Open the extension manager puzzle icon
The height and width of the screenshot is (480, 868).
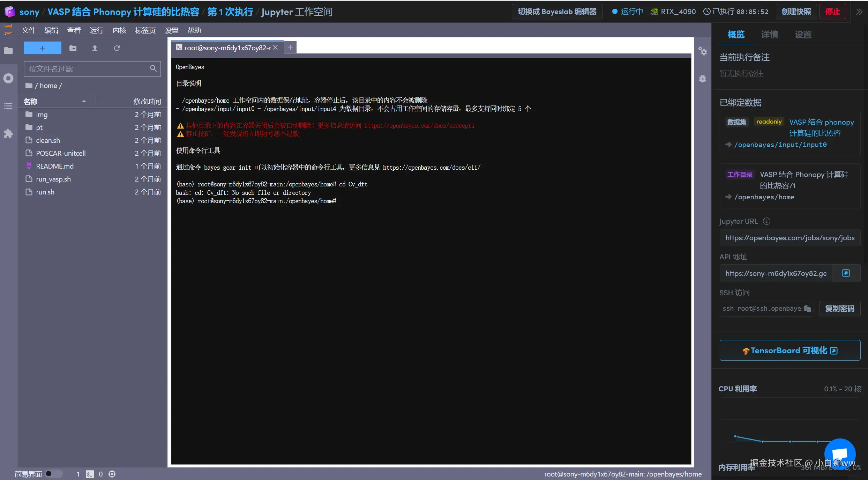tap(8, 133)
